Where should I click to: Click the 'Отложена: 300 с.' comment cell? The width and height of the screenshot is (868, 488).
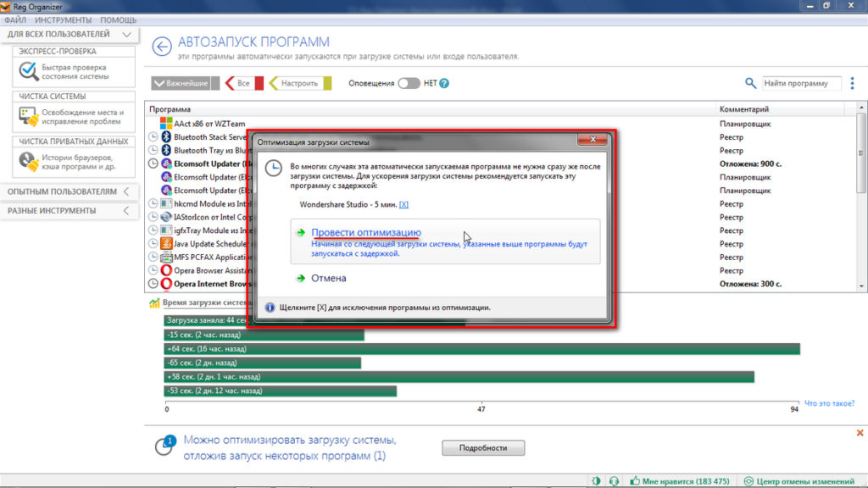click(x=750, y=284)
